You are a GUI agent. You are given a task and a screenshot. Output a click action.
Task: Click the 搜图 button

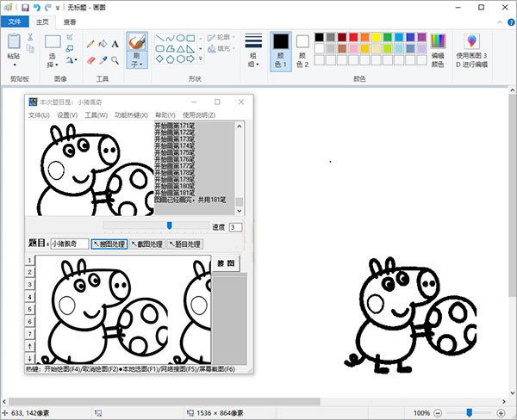(222, 262)
